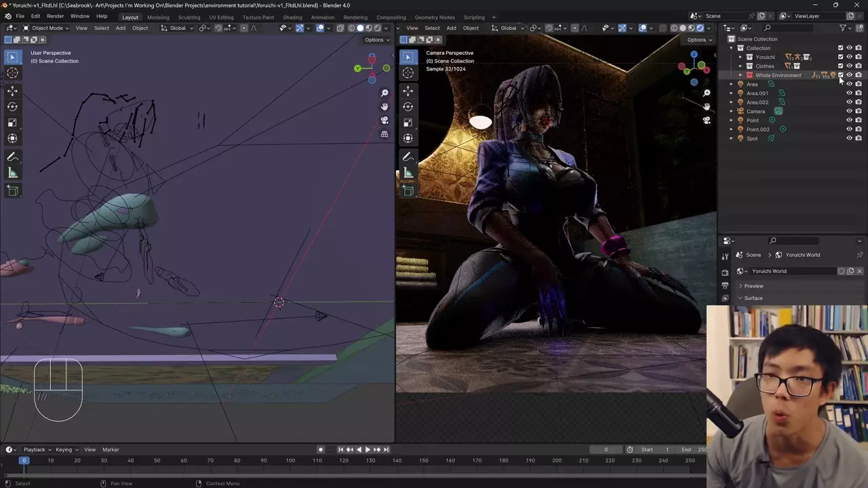Select the Measure tool in camera viewport
Viewport: 868px width, 488px height.
click(x=408, y=174)
